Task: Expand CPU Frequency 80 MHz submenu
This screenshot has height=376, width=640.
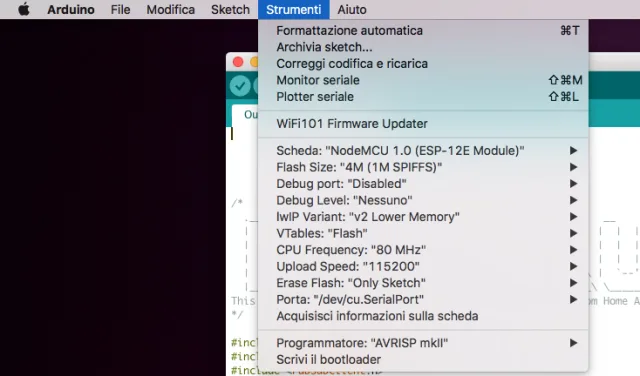Action: tap(423, 250)
